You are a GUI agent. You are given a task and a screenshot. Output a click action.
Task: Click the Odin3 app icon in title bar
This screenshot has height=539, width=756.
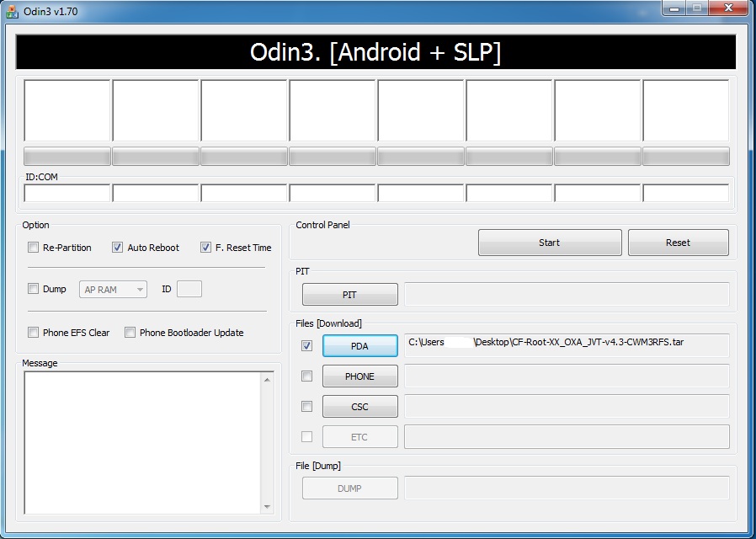(12, 11)
